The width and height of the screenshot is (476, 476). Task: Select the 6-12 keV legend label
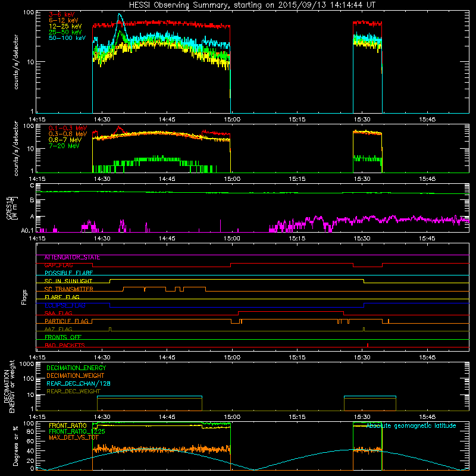tap(64, 20)
